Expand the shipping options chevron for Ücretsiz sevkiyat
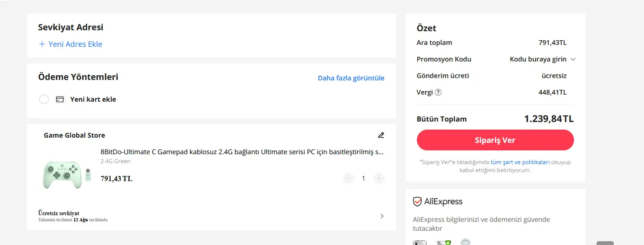Image resolution: width=644 pixels, height=245 pixels. pos(382,216)
